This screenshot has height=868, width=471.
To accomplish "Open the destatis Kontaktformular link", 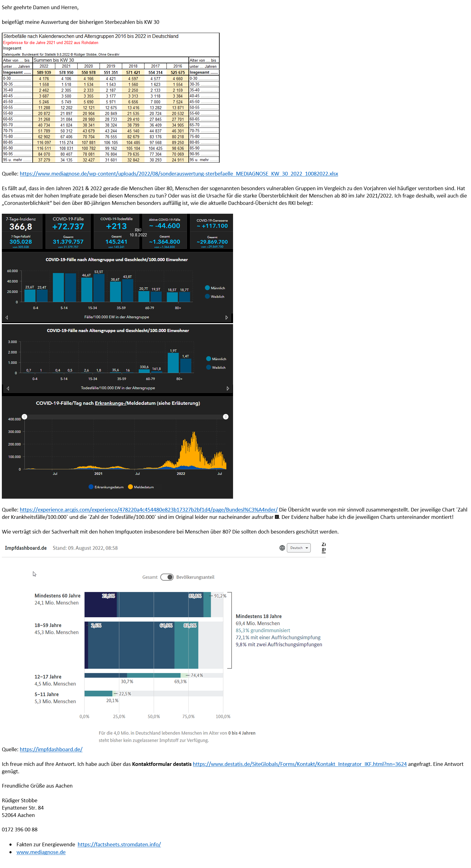I will coord(300,764).
